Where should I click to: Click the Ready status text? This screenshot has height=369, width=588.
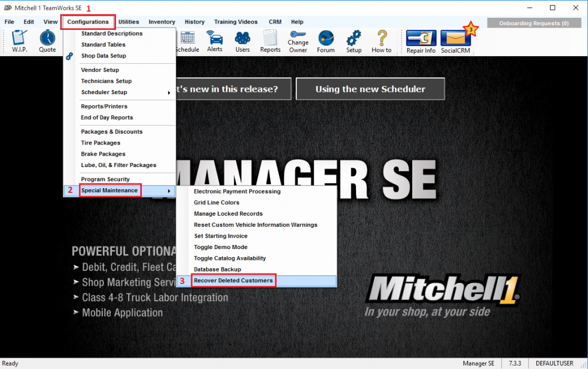10,363
